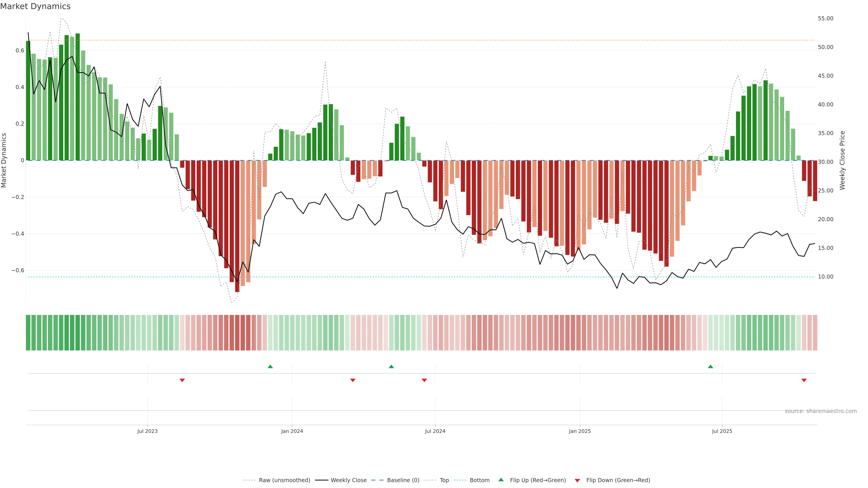Click the Bottom legend item
The height and width of the screenshot is (488, 868).
tap(479, 480)
